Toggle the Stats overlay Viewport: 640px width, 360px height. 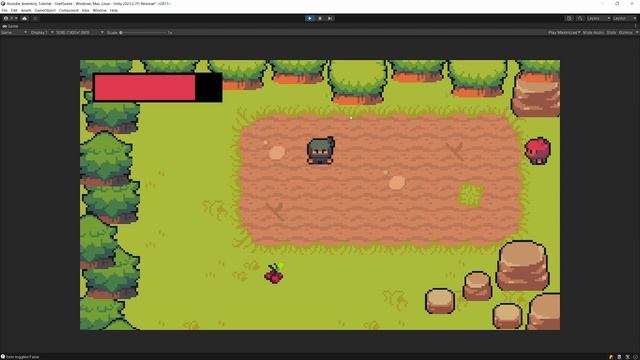click(x=611, y=32)
